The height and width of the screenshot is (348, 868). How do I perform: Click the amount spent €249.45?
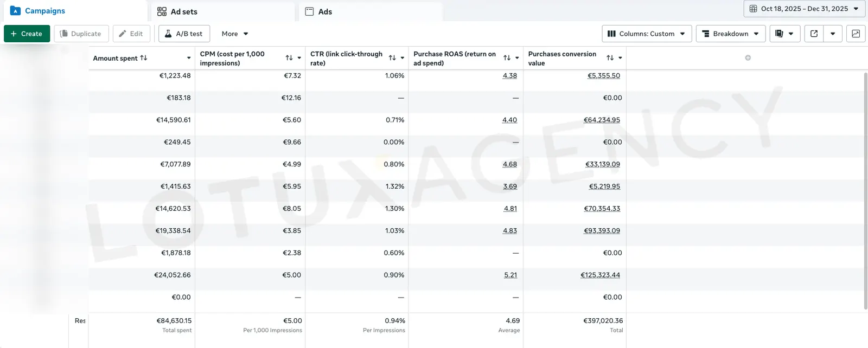point(177,143)
